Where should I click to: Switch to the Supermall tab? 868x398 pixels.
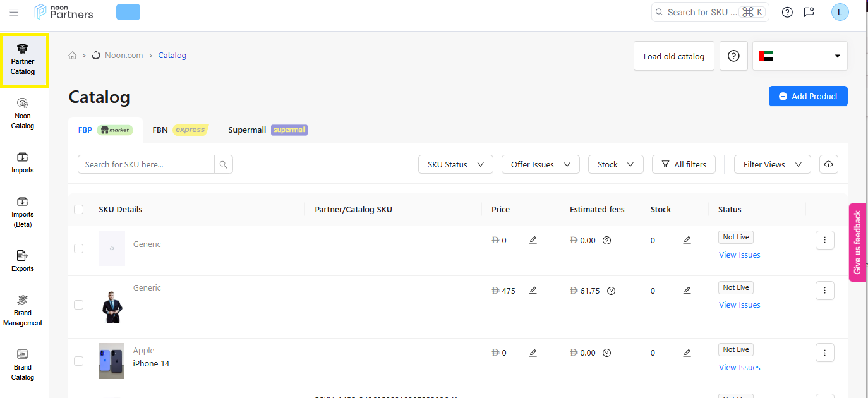(267, 130)
